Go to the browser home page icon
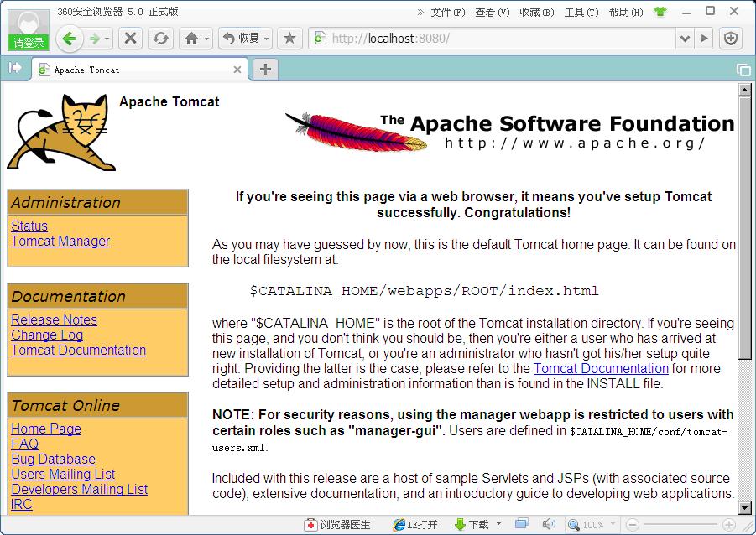Viewport: 756px width, 535px height. tap(191, 38)
